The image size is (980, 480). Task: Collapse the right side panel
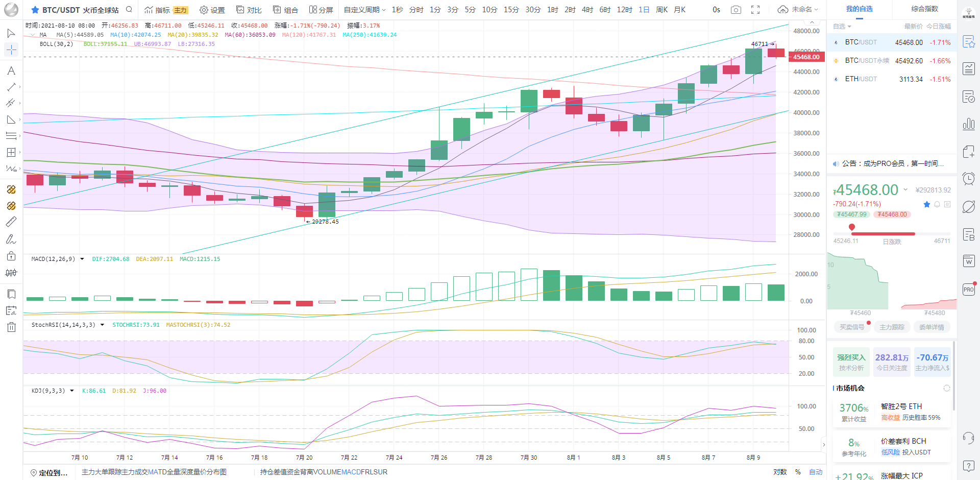click(x=824, y=445)
